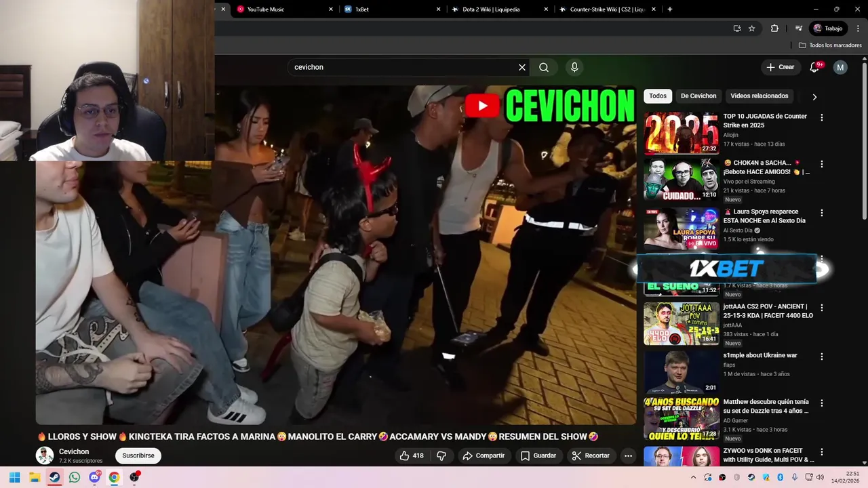The width and height of the screenshot is (868, 488).
Task: Click the video title LLOROS Y SHOW
Action: click(318, 436)
